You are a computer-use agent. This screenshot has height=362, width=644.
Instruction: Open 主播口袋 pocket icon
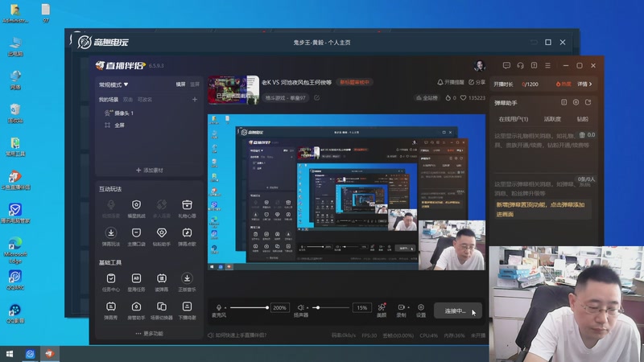136,232
